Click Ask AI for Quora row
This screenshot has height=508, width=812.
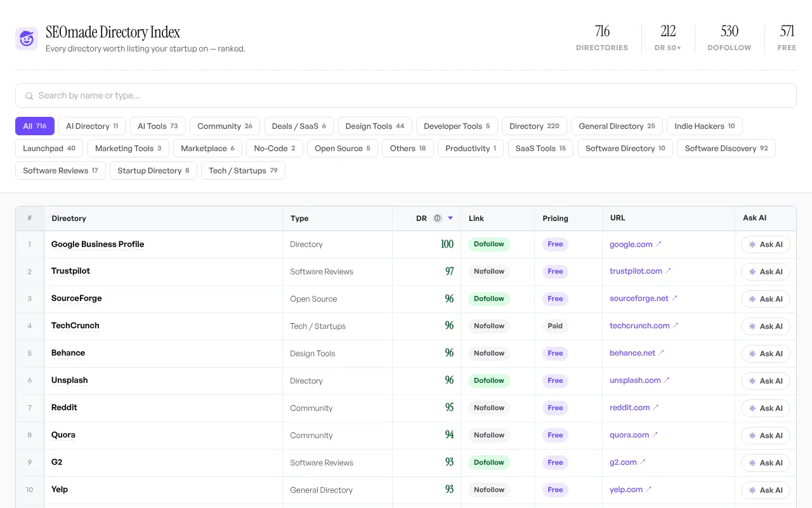[x=765, y=436]
